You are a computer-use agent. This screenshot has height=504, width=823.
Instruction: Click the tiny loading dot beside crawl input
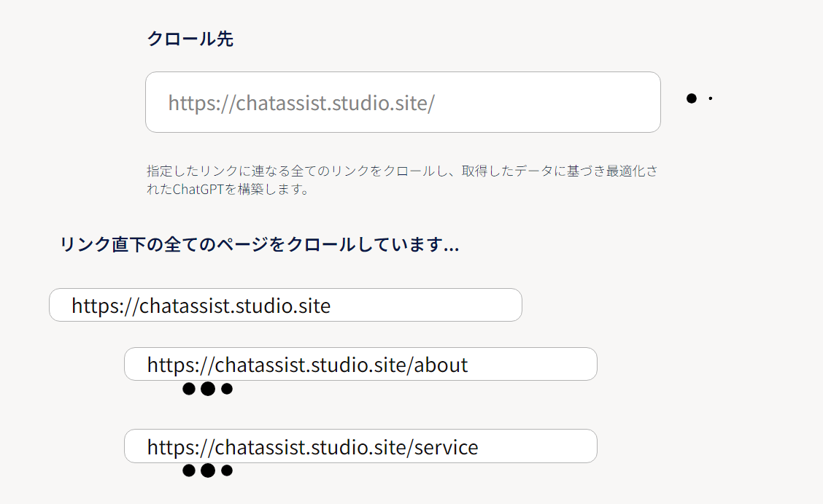(x=711, y=98)
